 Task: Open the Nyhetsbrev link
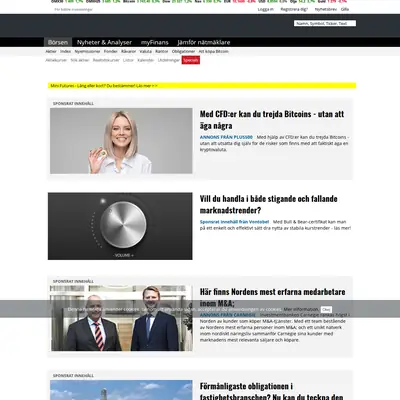[x=326, y=9]
